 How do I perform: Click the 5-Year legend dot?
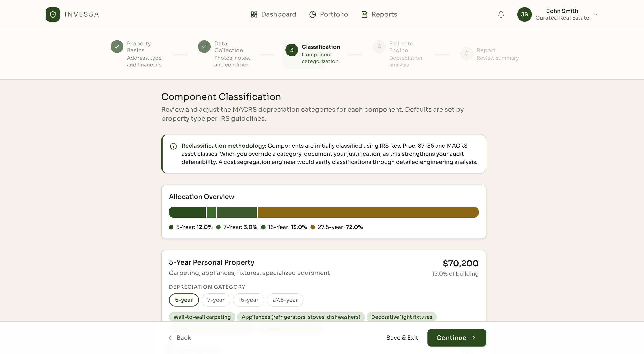click(x=171, y=227)
